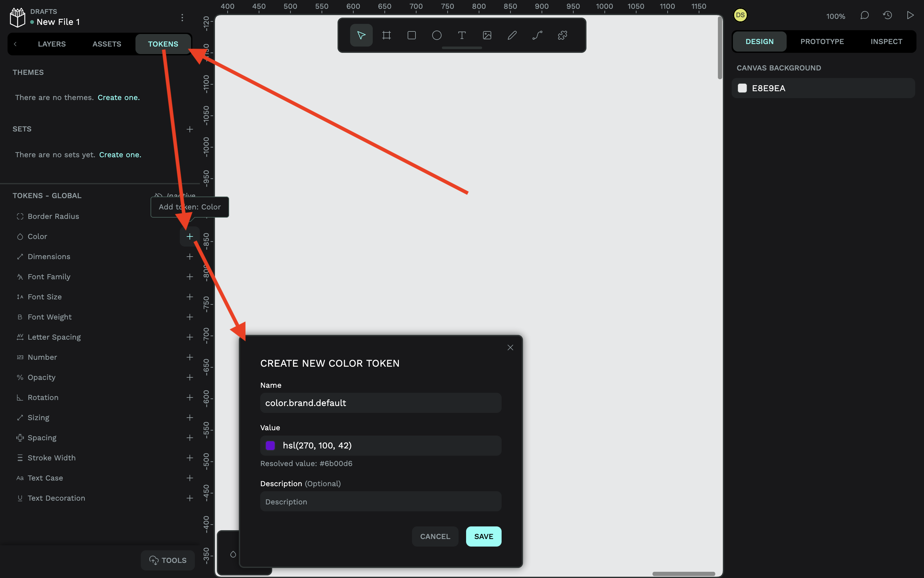924x578 pixels.
Task: Open the Plugins tool
Action: tap(562, 35)
